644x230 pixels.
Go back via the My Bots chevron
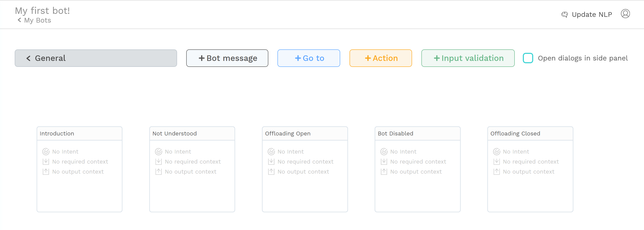pos(19,20)
